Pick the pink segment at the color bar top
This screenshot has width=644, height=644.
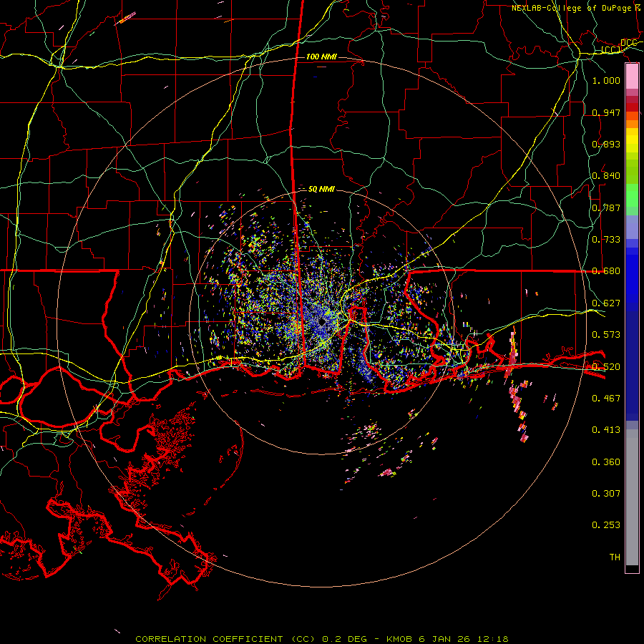click(632, 77)
